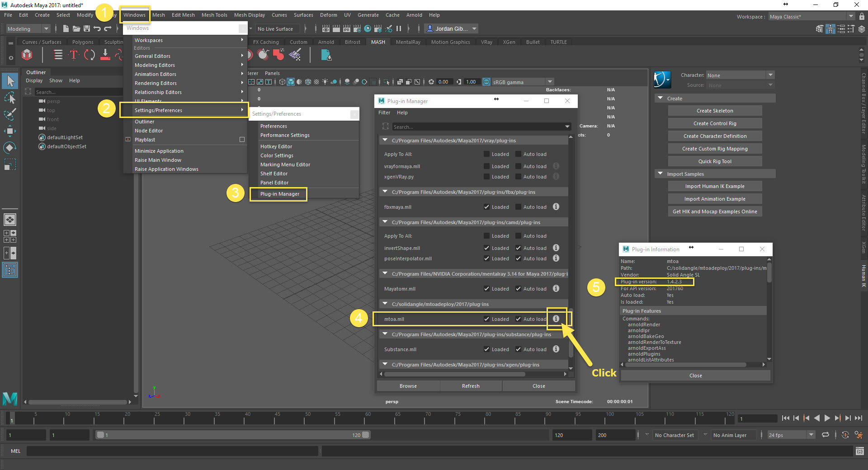868x470 pixels.
Task: Click the Plug-in Manager vertical scrollbar
Action: click(x=571, y=332)
